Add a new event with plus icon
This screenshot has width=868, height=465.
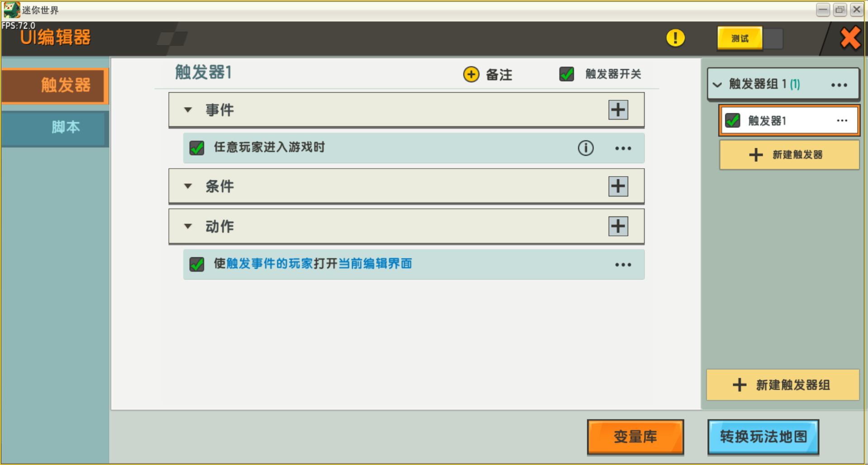coord(618,110)
